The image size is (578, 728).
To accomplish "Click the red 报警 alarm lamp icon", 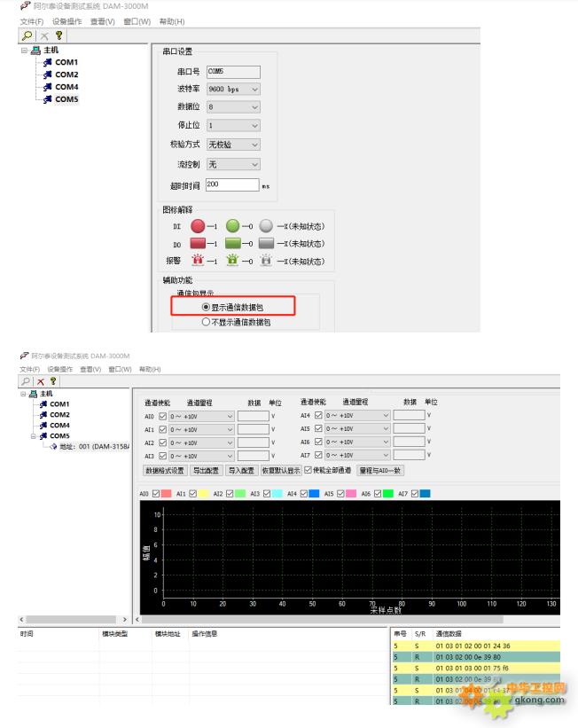I will pos(198,260).
